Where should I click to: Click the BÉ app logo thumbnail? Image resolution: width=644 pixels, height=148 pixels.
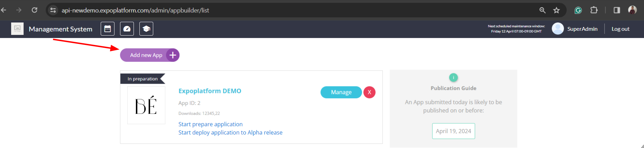146,105
